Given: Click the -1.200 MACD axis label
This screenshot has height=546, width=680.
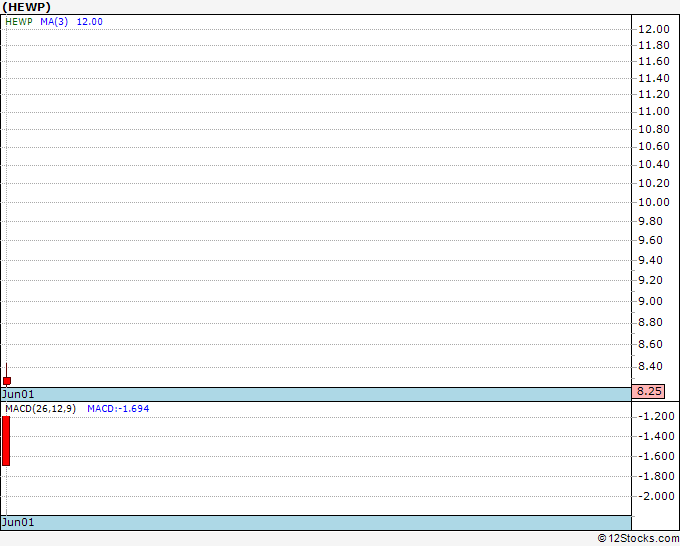Looking at the screenshot, I should 656,416.
